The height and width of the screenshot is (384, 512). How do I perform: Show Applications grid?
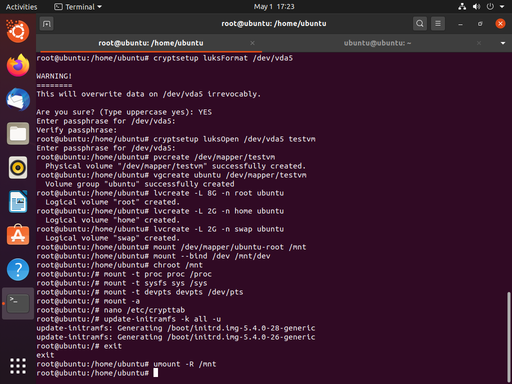pos(18,366)
